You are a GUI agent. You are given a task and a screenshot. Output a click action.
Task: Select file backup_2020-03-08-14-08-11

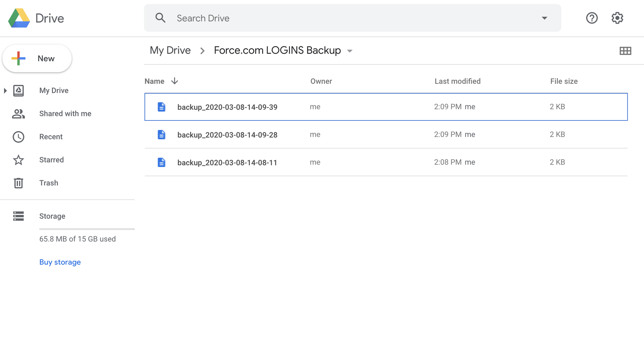(386, 162)
